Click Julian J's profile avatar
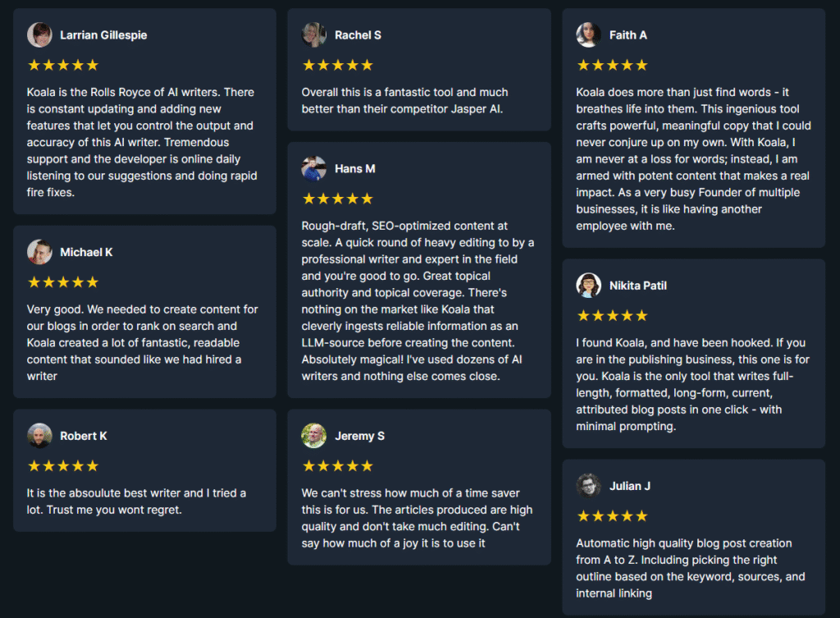 click(x=589, y=486)
